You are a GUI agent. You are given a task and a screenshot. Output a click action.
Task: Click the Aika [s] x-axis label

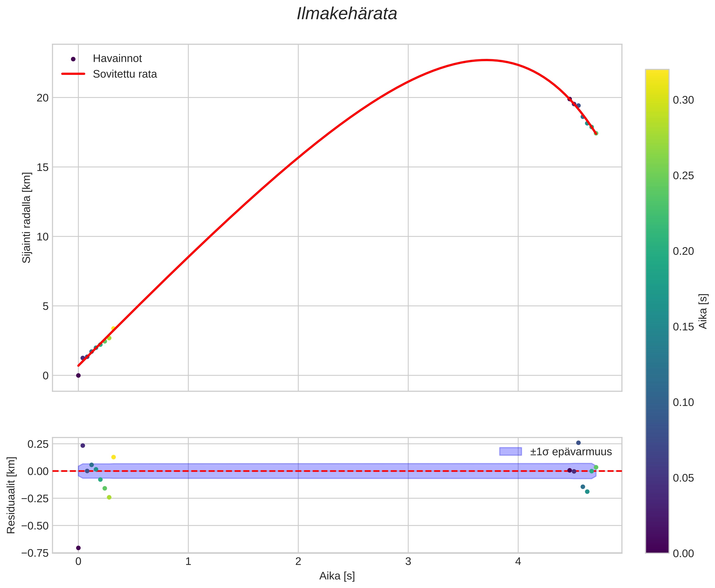[337, 576]
